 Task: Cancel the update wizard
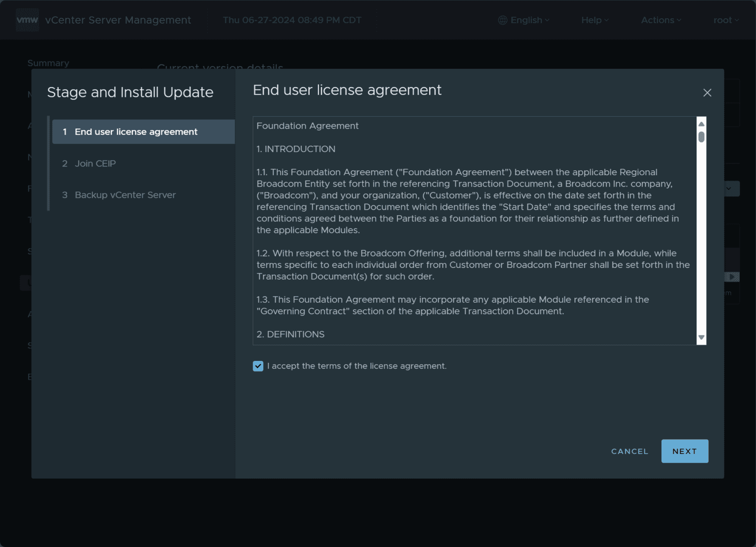tap(630, 451)
